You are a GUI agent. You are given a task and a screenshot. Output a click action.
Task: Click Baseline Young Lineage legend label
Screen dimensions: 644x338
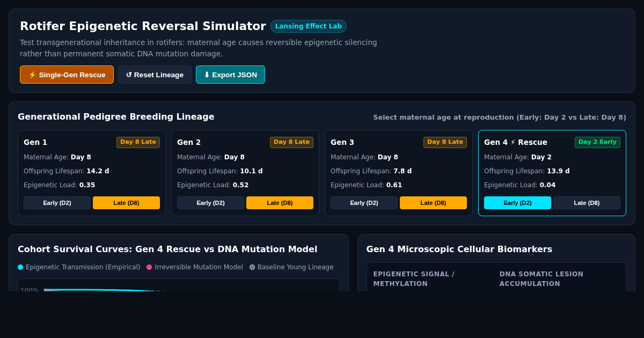point(295,267)
